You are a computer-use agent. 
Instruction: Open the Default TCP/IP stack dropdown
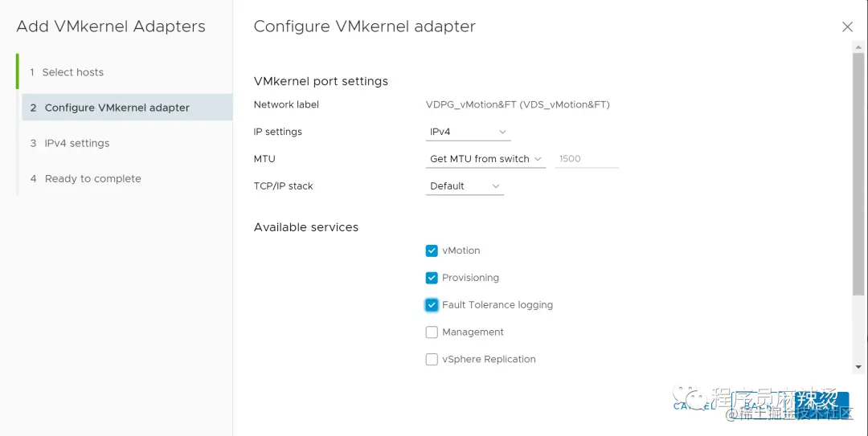pos(465,186)
